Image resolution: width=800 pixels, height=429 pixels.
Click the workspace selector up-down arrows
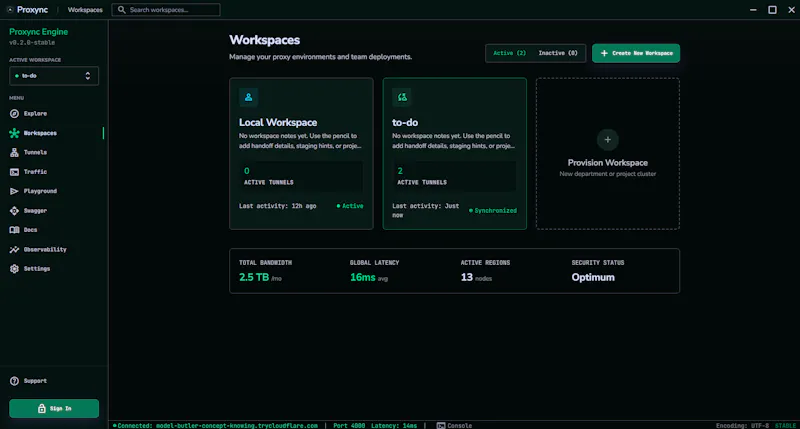coord(88,76)
